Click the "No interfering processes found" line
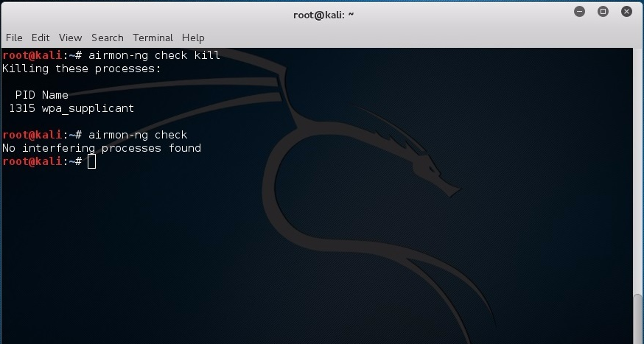The image size is (644, 344). coord(102,148)
